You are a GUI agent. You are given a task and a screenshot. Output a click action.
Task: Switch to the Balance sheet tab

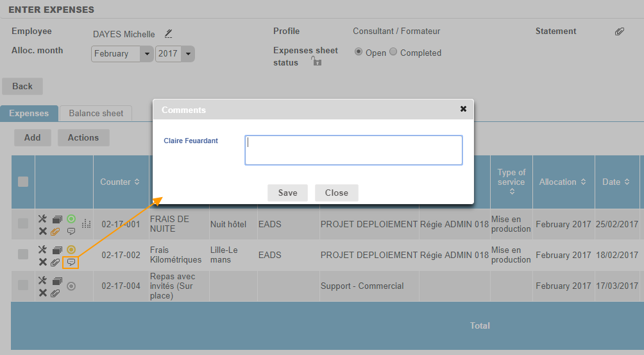coord(96,113)
